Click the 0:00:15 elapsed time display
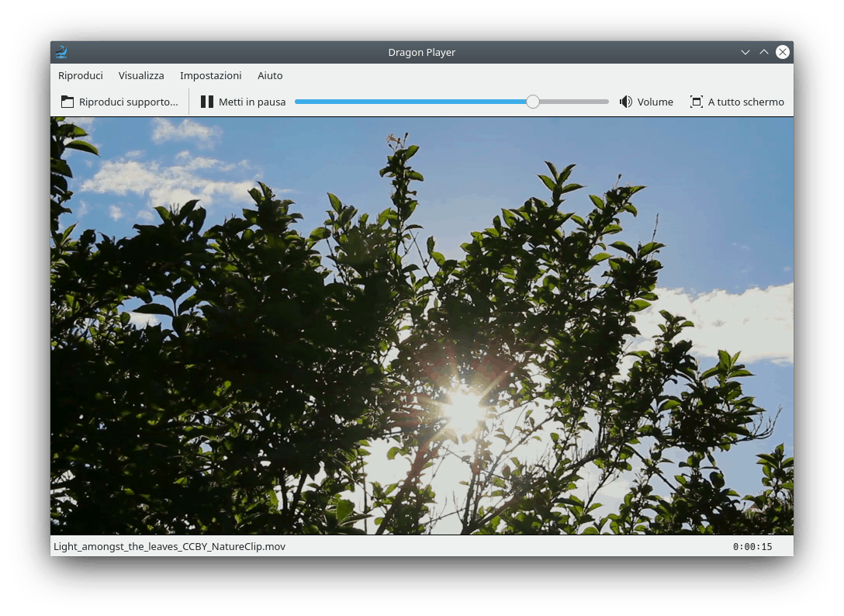844x616 pixels. point(752,546)
